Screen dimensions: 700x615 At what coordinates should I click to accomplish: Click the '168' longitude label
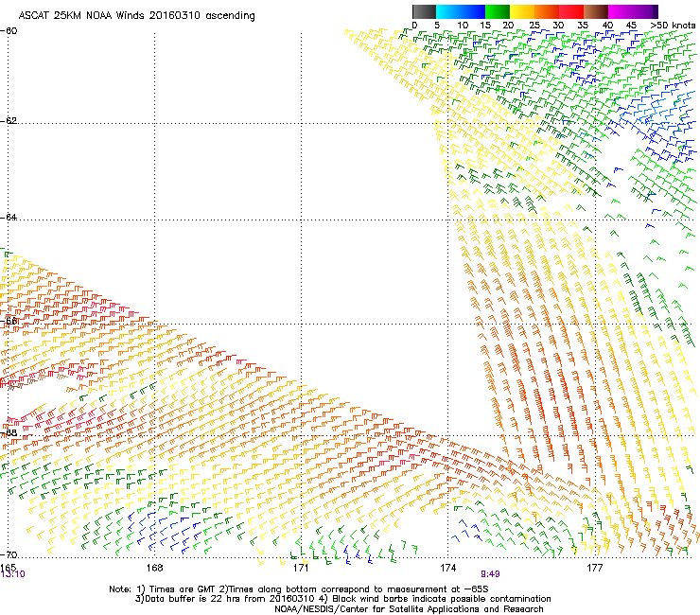click(x=154, y=568)
